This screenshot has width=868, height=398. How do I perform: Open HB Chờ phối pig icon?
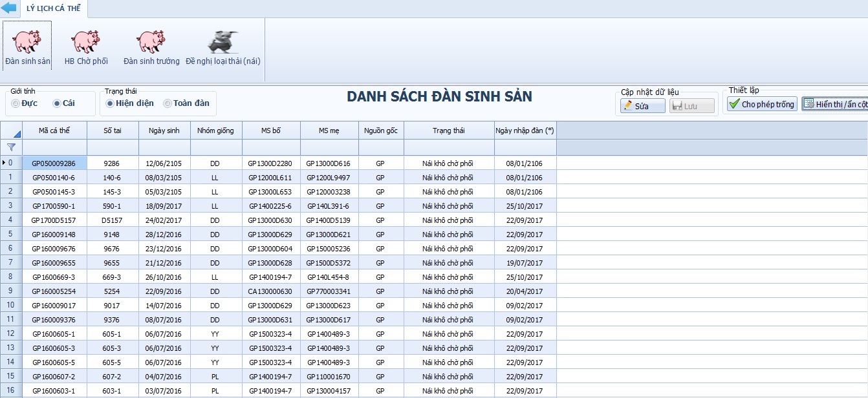pos(86,42)
